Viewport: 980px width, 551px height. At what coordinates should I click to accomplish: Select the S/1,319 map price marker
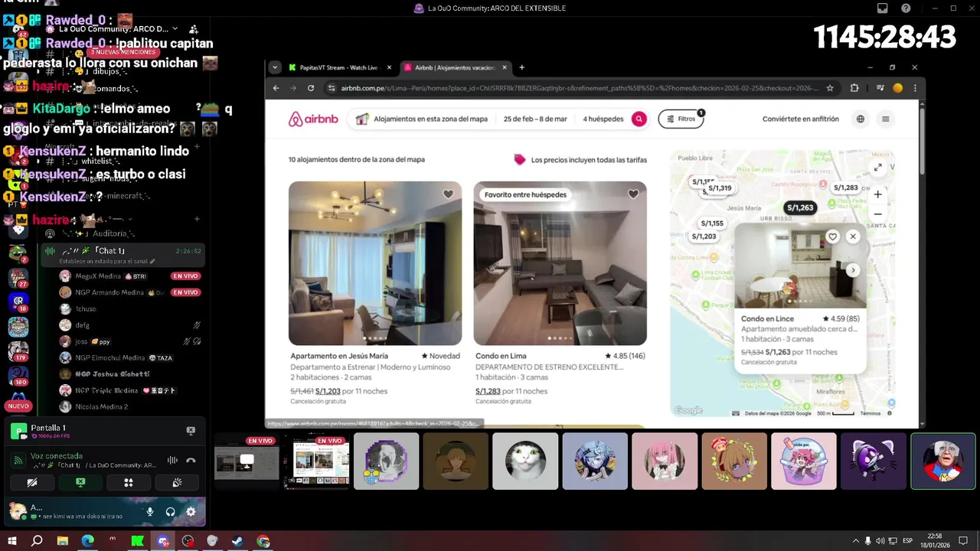point(720,188)
